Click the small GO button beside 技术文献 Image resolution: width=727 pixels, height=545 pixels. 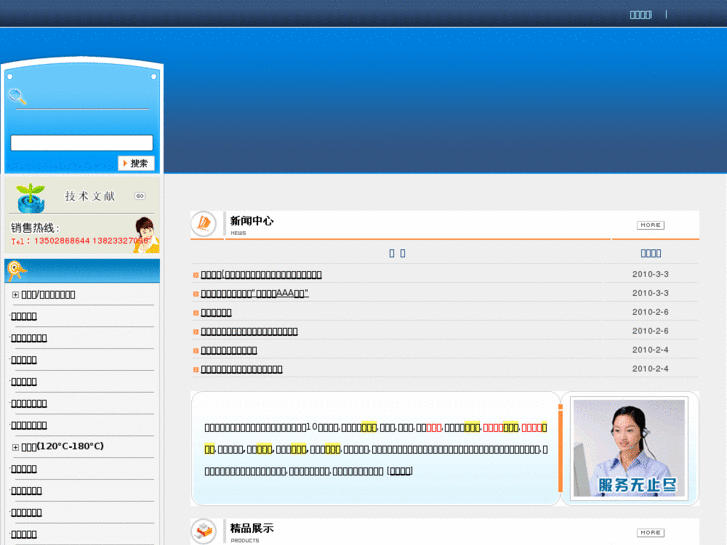click(140, 196)
